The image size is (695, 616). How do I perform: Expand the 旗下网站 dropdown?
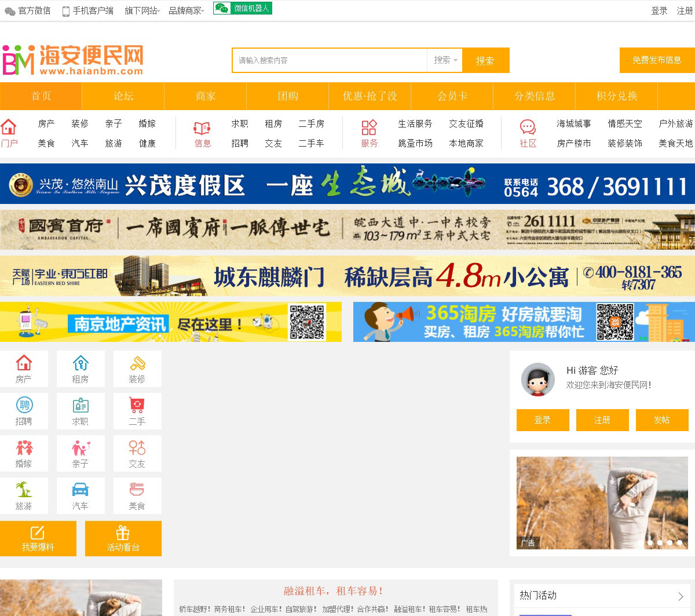click(x=142, y=11)
